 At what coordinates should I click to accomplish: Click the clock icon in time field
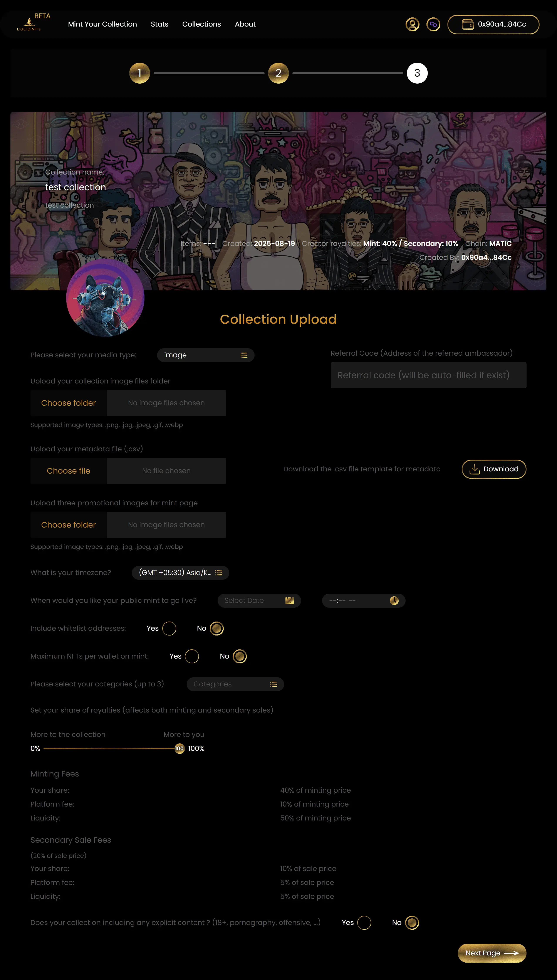[394, 600]
